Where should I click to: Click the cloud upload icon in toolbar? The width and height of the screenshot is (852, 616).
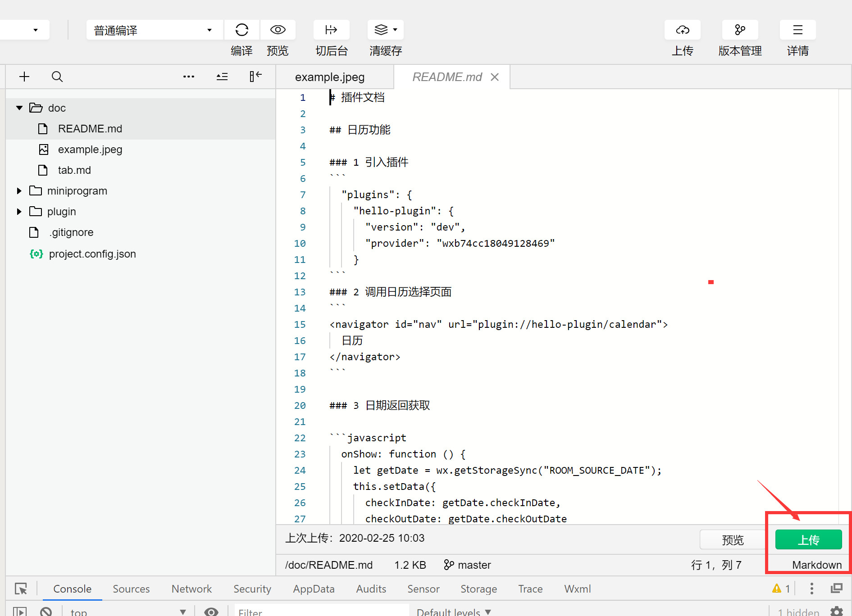tap(683, 30)
